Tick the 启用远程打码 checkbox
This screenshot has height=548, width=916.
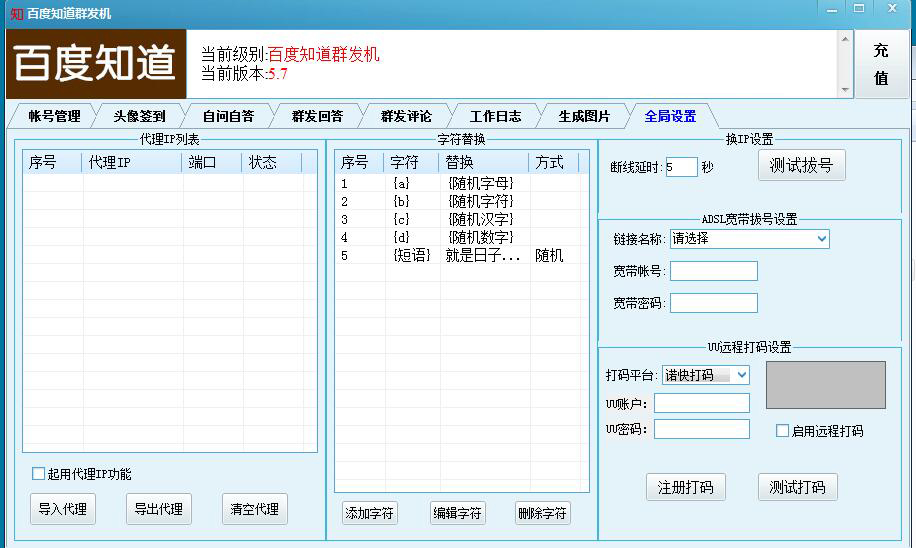coord(782,431)
